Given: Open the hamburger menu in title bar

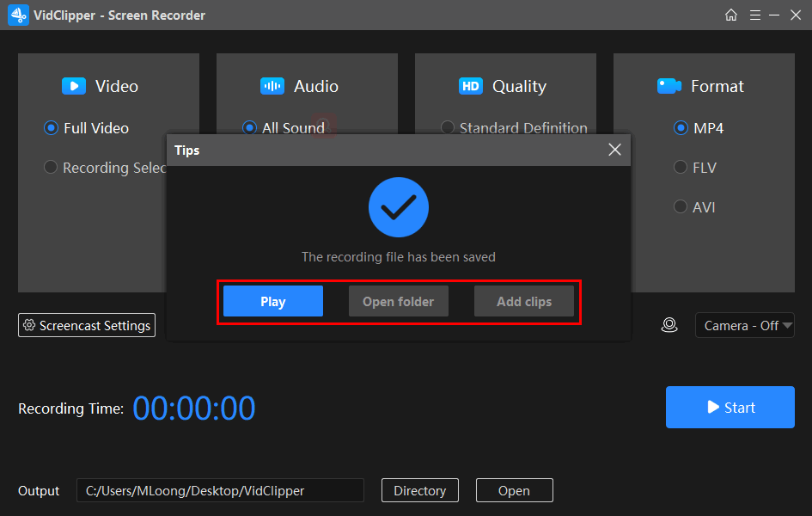Looking at the screenshot, I should coord(754,15).
